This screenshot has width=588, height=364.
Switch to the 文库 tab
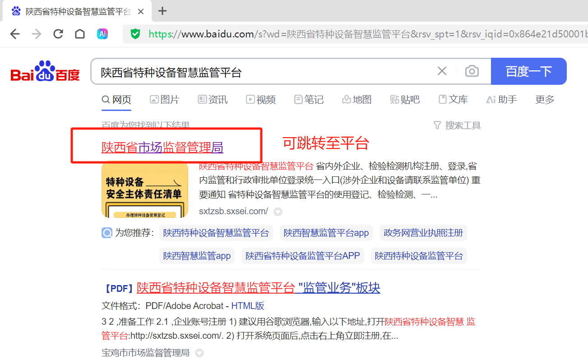click(453, 100)
